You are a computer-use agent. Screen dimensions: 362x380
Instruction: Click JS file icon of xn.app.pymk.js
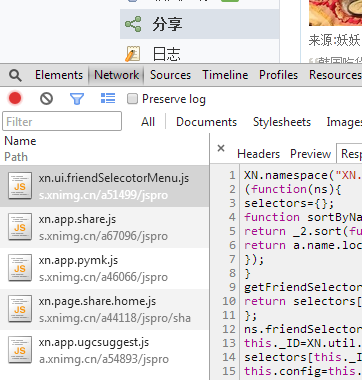coord(20,268)
